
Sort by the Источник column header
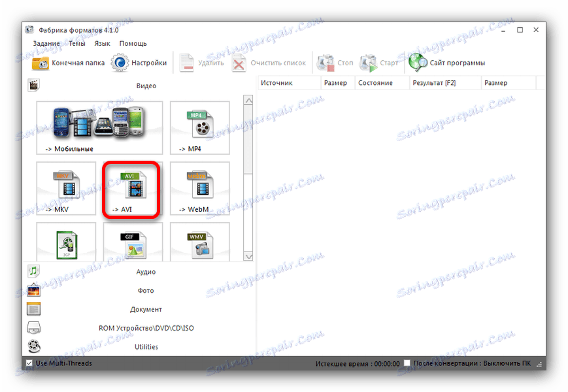point(290,83)
